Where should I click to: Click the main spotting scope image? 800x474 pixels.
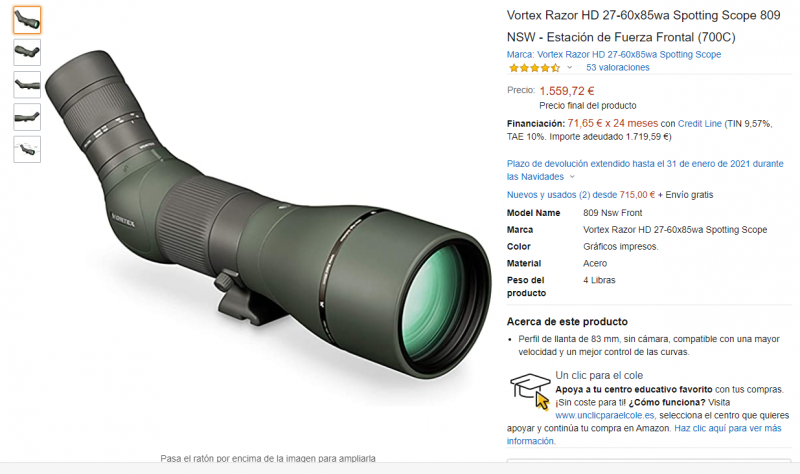(x=268, y=214)
